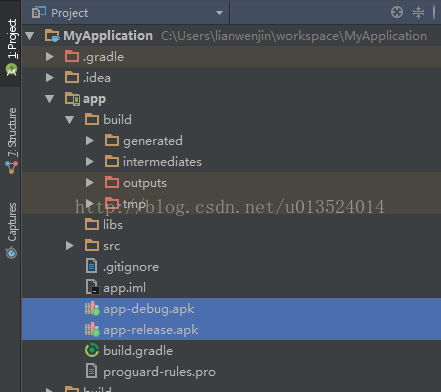
Task: Select the generated folder label
Action: coord(153,141)
